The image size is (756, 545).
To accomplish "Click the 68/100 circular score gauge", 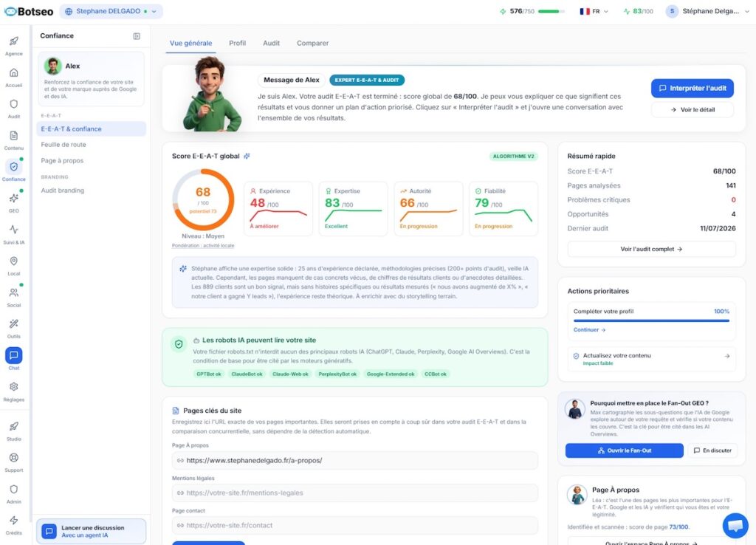I will point(203,199).
